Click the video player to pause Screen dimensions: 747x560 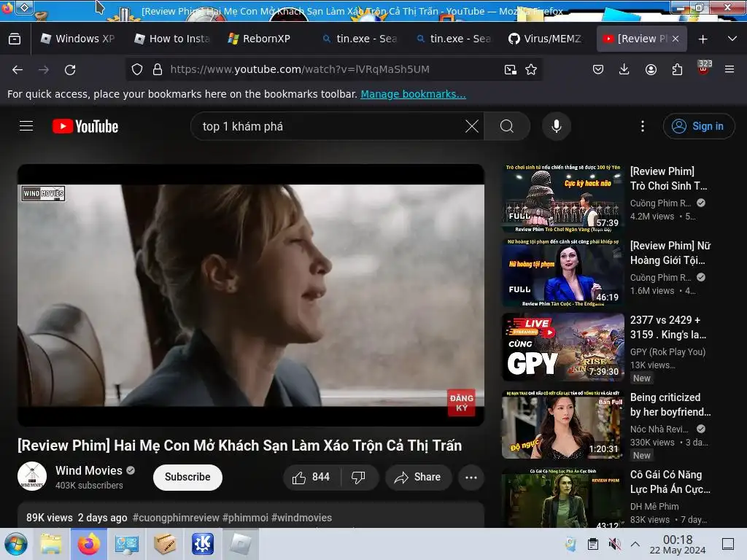click(x=251, y=295)
